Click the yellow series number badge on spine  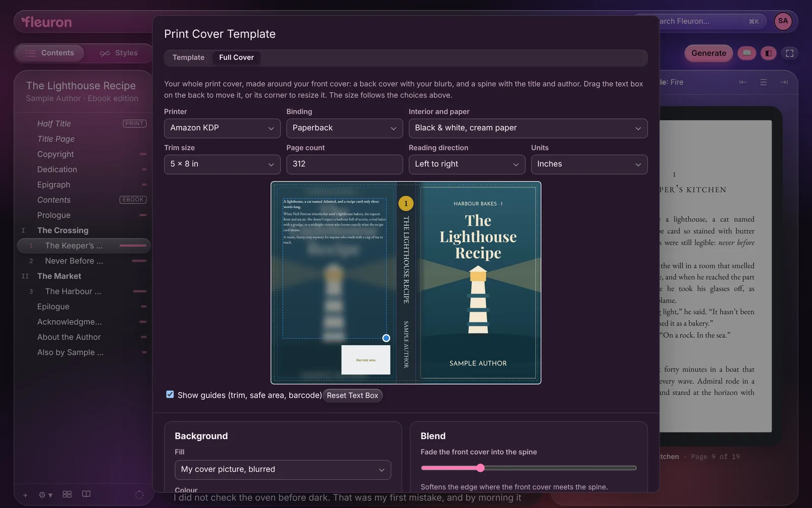tap(406, 203)
